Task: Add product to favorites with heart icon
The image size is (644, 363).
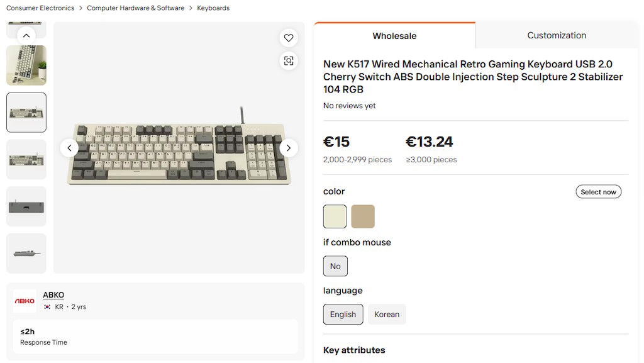Action: [289, 38]
